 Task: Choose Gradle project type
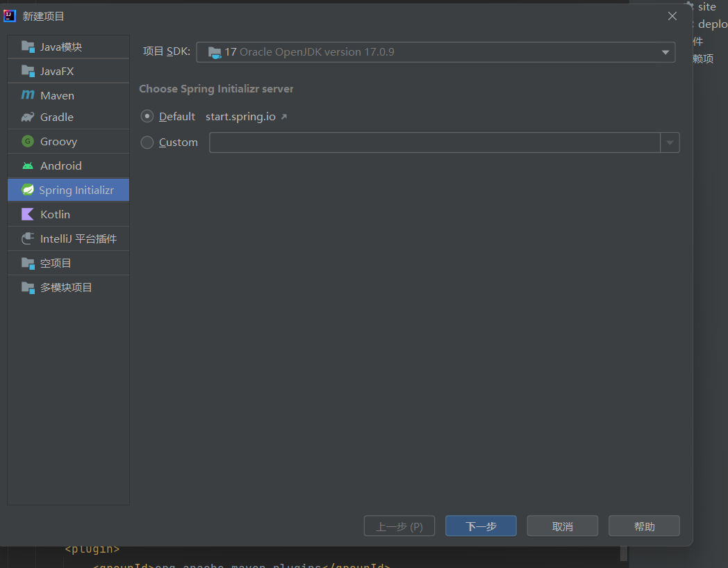[x=68, y=117]
